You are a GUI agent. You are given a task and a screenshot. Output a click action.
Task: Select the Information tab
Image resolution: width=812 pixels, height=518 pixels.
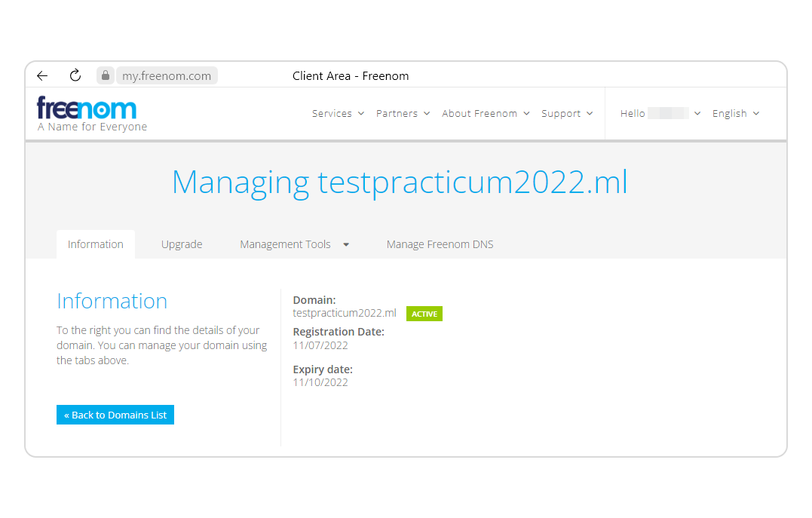pyautogui.click(x=96, y=244)
